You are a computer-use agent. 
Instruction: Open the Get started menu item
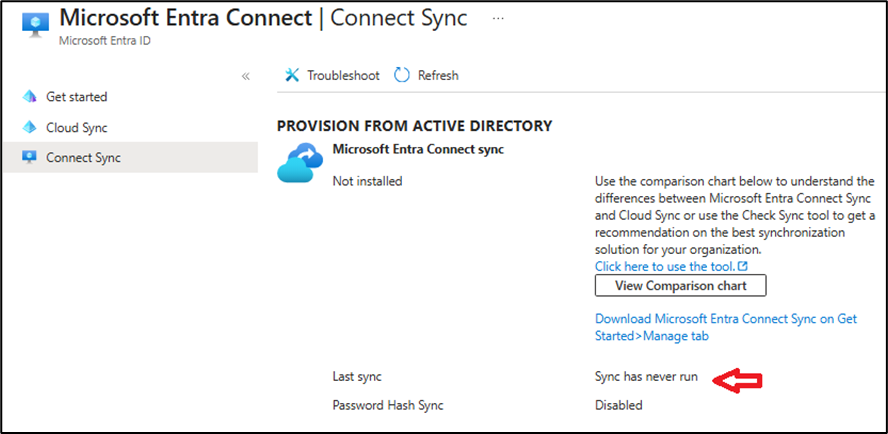(77, 97)
